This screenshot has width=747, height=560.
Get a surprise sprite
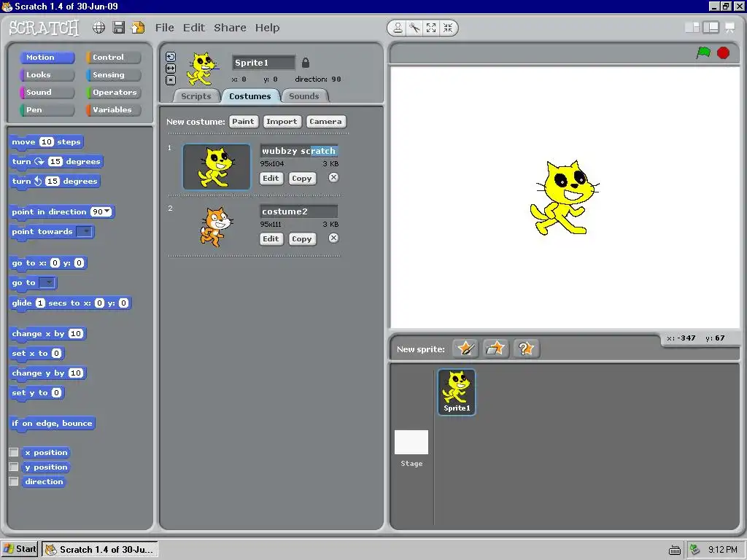click(x=526, y=349)
